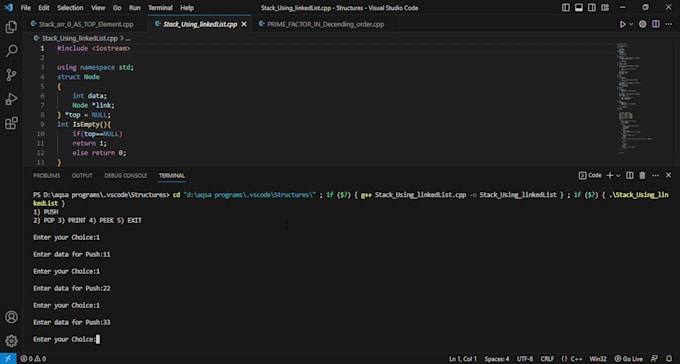This screenshot has height=364, width=680.
Task: Select the TERMINAL panel tab
Action: coord(172,175)
